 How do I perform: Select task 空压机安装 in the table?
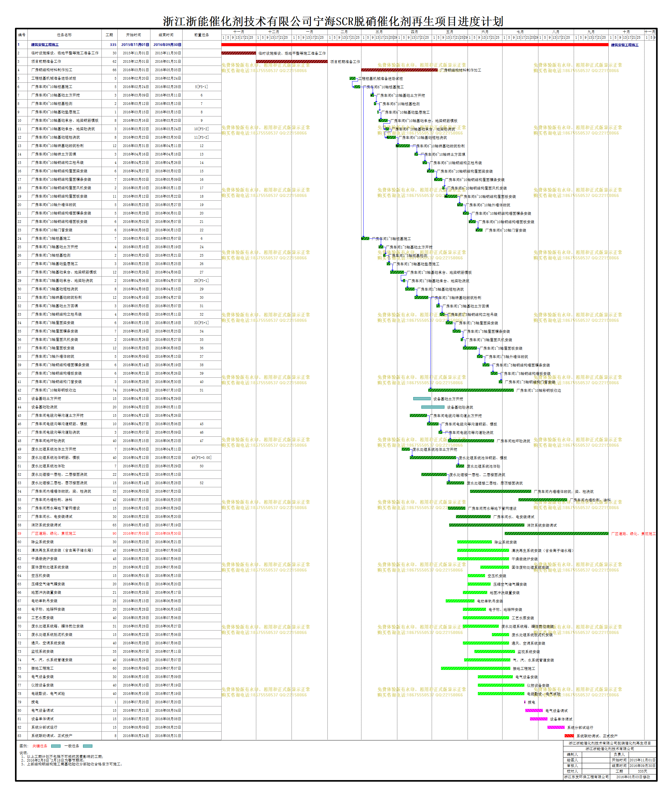coord(40,575)
